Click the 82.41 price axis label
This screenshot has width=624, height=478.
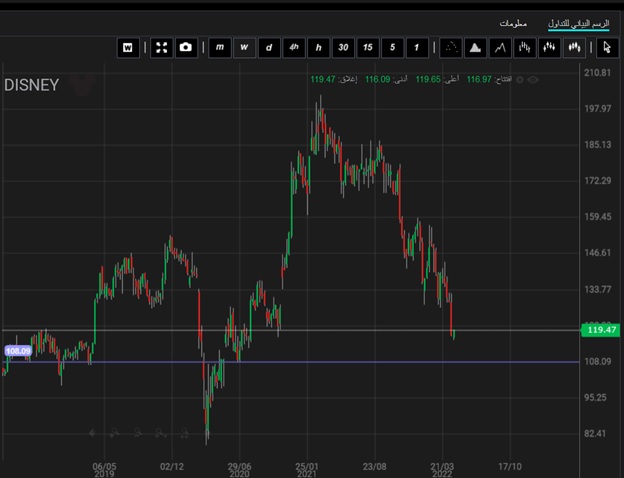pyautogui.click(x=595, y=433)
